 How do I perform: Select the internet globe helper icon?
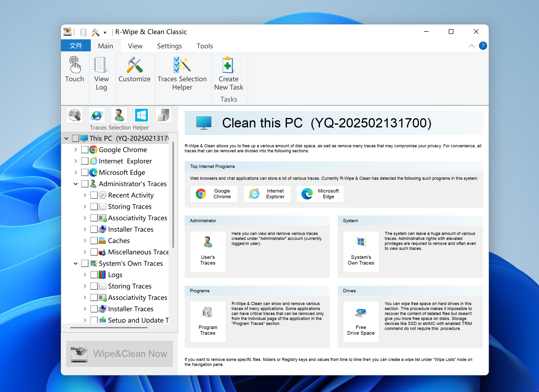tap(97, 115)
